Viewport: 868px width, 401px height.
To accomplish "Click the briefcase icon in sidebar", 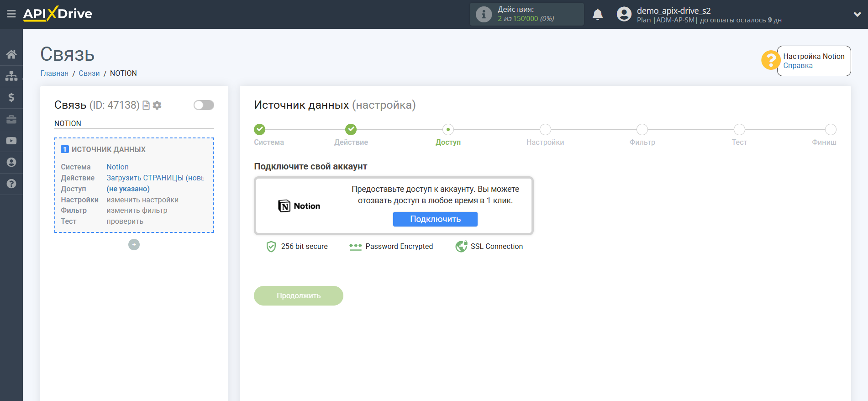I will pyautogui.click(x=11, y=119).
